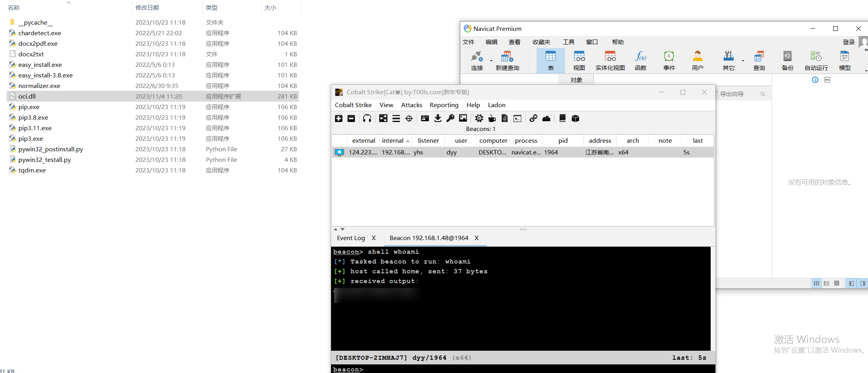Expand the 其它 dropdown arrow

[x=743, y=61]
